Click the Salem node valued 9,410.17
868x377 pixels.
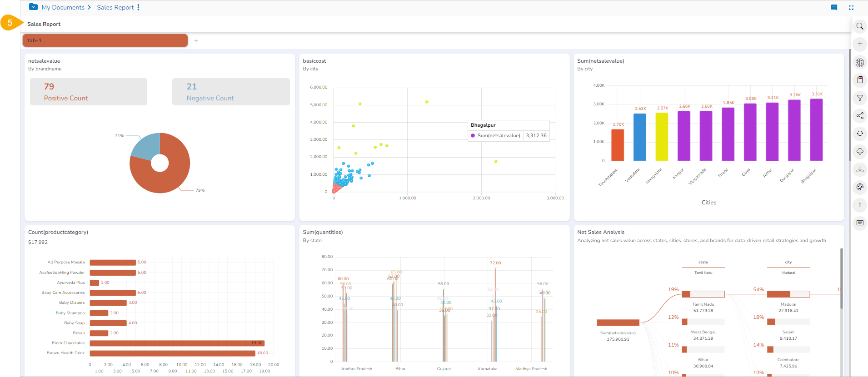coord(788,322)
